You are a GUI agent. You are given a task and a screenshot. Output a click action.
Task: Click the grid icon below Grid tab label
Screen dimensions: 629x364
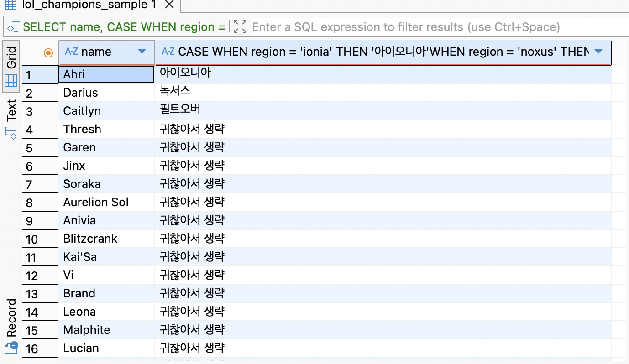(x=11, y=81)
